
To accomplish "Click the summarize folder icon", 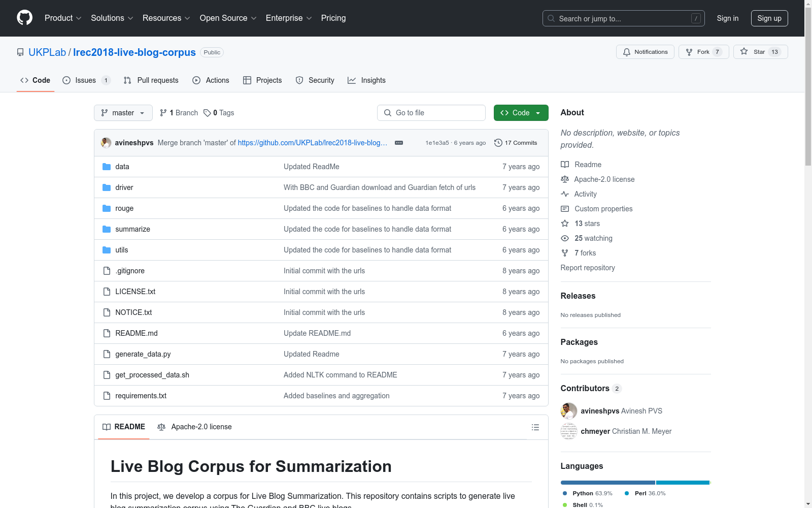I will tap(107, 229).
